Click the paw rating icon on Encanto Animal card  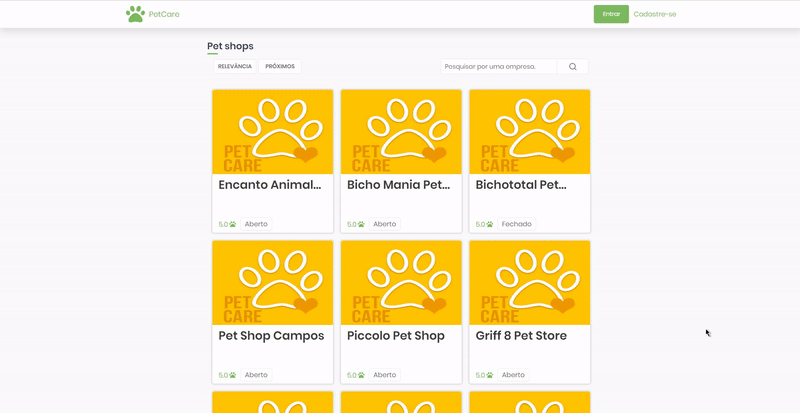coord(233,224)
